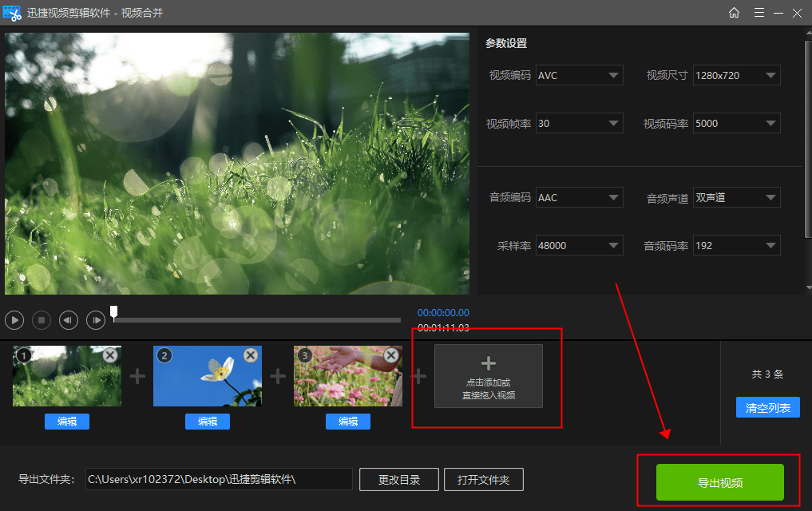Click the app logo scissors icon
This screenshot has width=812, height=511.
12,13
